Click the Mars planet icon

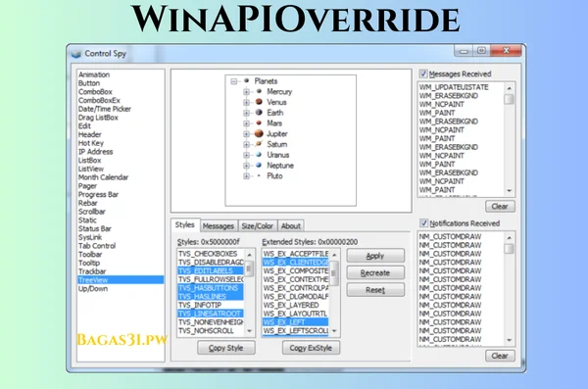259,122
